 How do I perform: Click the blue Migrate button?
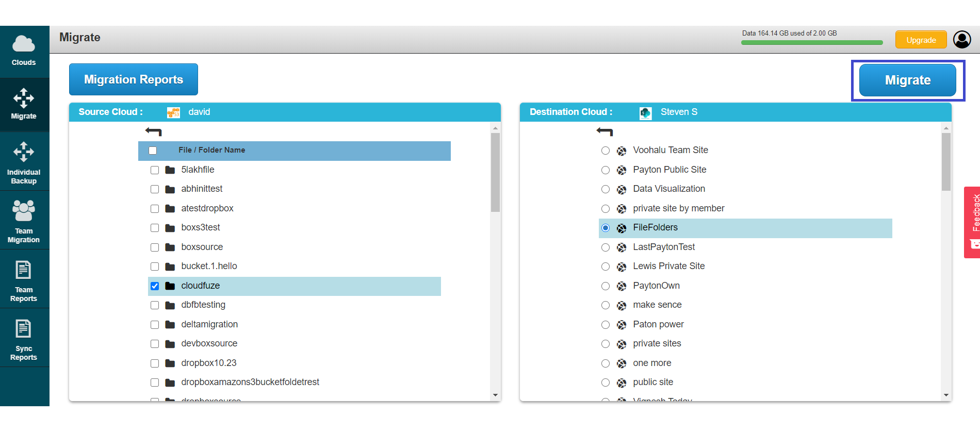(x=908, y=80)
